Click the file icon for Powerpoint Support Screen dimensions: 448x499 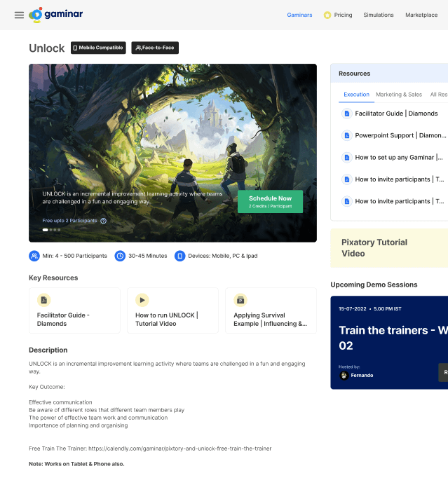(347, 135)
